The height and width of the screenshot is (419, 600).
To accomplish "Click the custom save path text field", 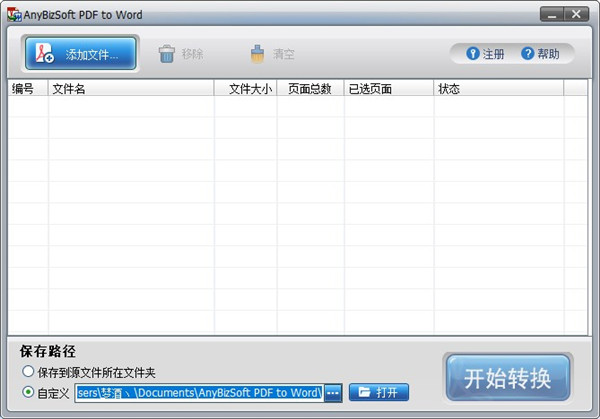I will tap(199, 392).
